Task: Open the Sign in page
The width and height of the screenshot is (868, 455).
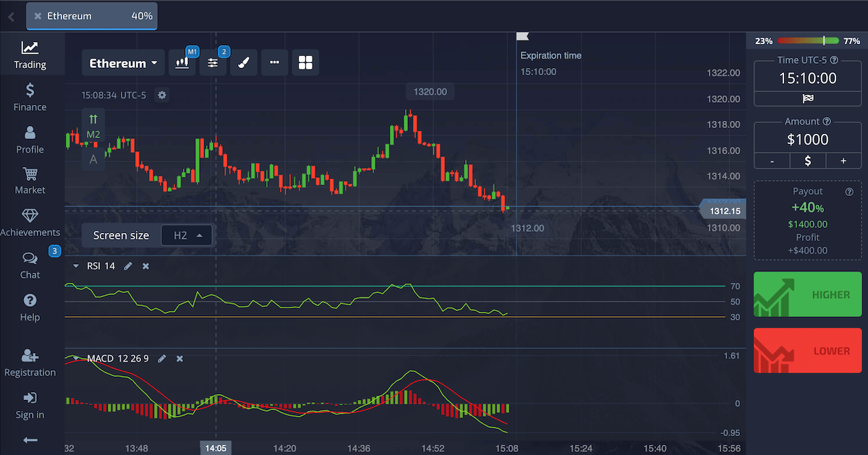Action: [x=30, y=406]
